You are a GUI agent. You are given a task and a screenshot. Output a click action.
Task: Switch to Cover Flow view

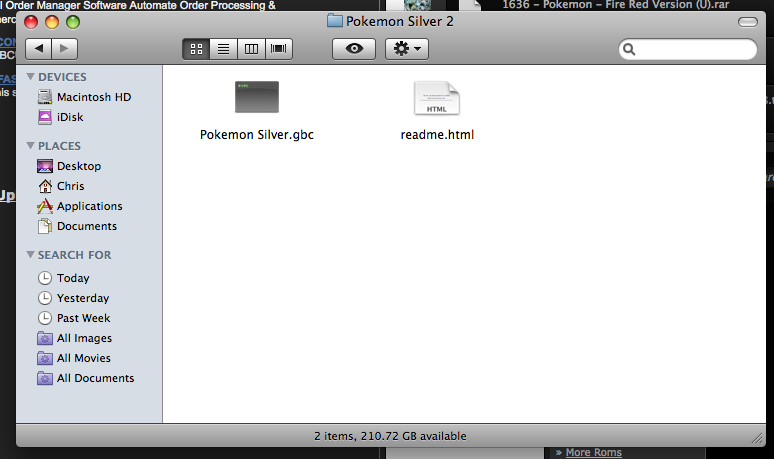click(x=279, y=49)
